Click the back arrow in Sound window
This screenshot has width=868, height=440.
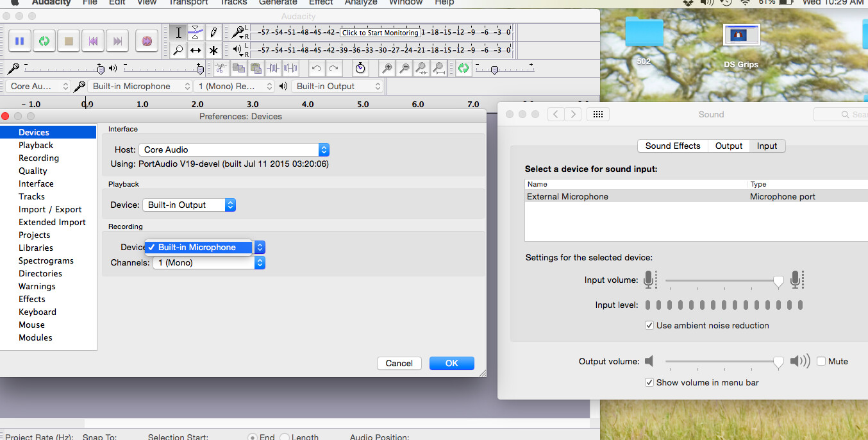(x=556, y=114)
